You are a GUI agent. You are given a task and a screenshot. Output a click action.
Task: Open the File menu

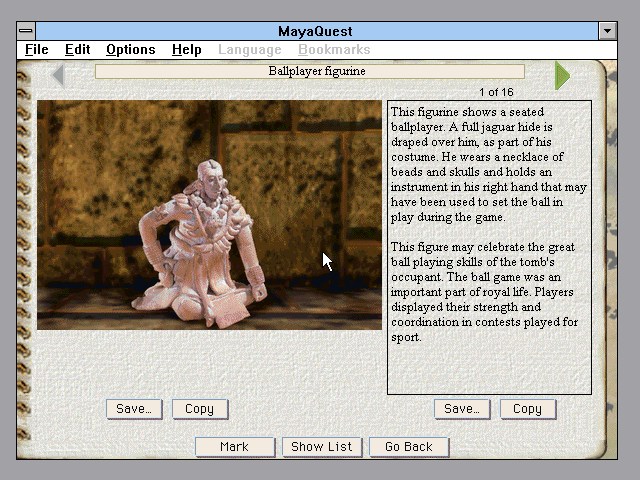(36, 49)
